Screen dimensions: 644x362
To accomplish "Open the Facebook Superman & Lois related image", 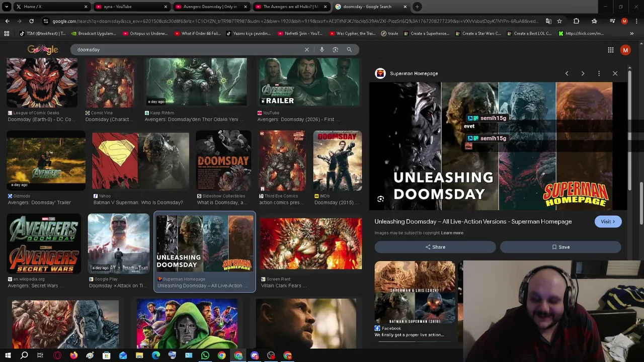I will pyautogui.click(x=415, y=293).
